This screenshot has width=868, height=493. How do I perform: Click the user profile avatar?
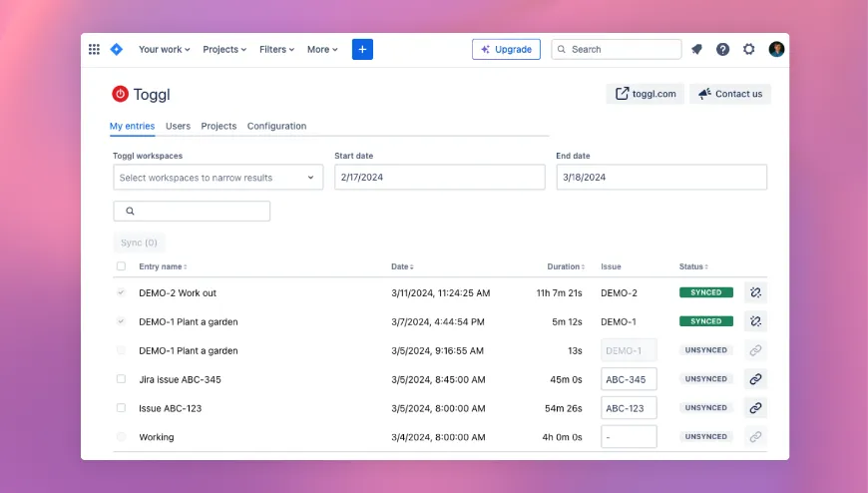[x=776, y=49]
